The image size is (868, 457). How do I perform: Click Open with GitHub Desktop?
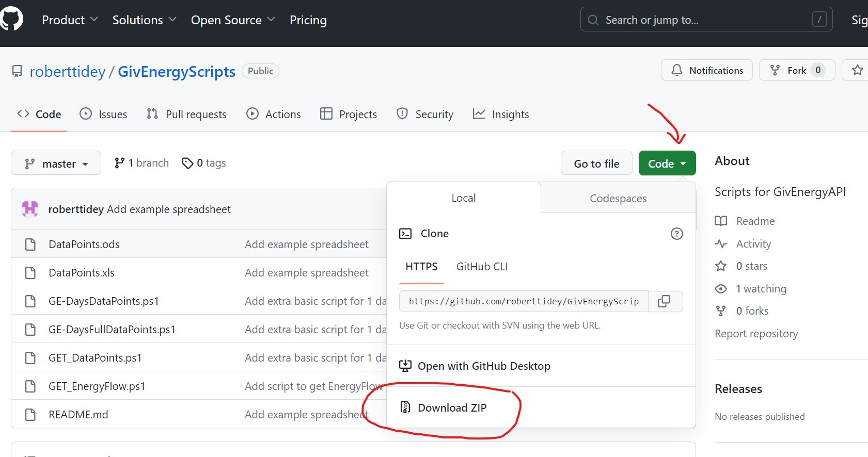(x=484, y=366)
